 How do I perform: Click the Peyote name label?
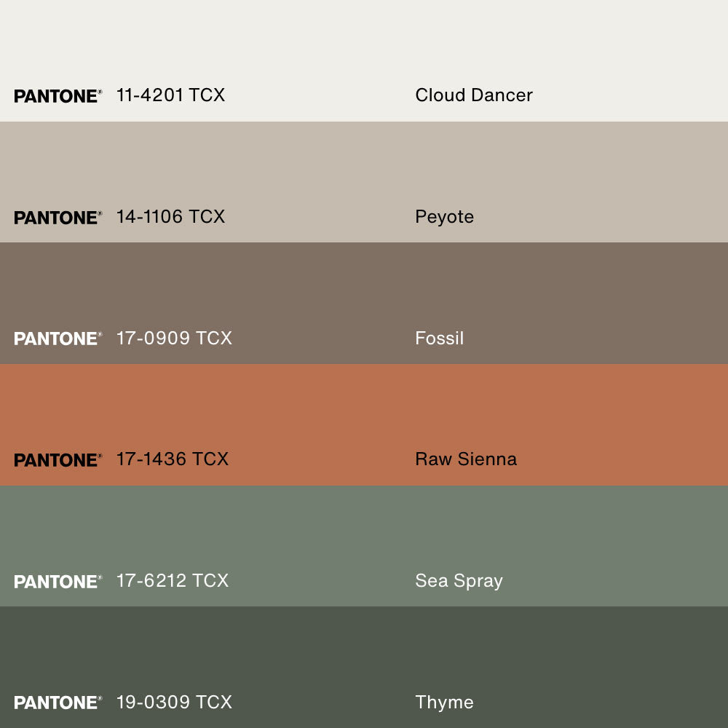point(444,217)
